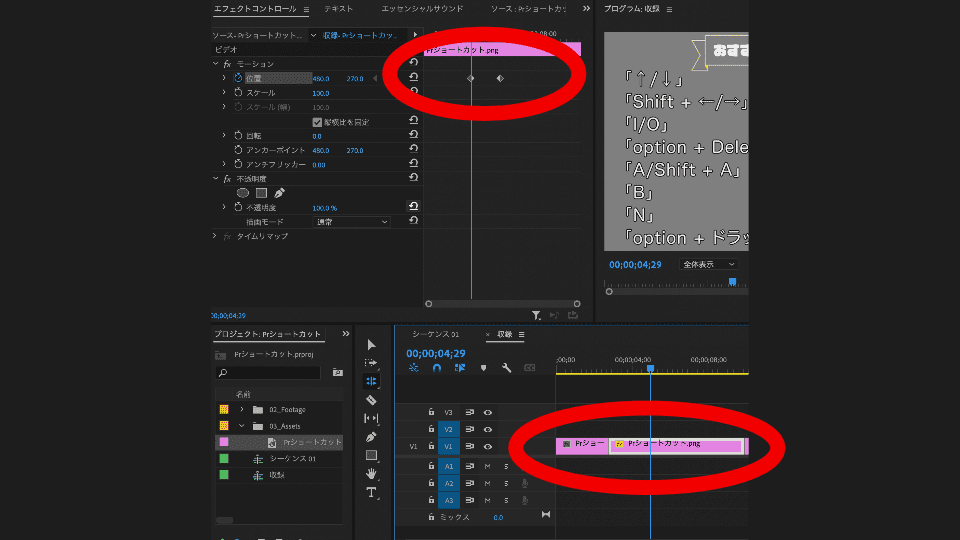
Task: Open the 収録 timeline panel menu
Action: click(522, 334)
